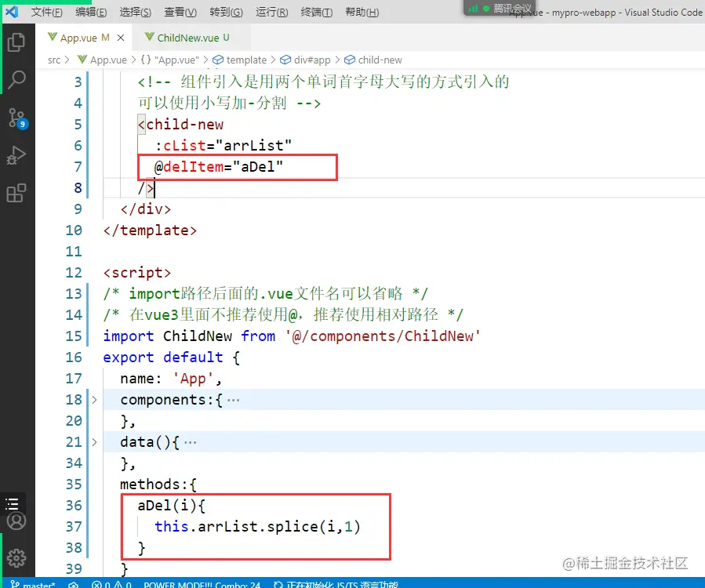This screenshot has height=588, width=705.
Task: Switch to the ChildNew.vue tab
Action: (x=188, y=37)
